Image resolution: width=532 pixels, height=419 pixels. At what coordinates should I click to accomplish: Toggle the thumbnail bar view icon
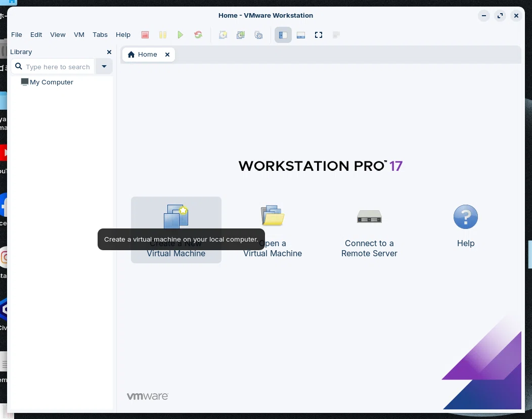[x=301, y=35]
